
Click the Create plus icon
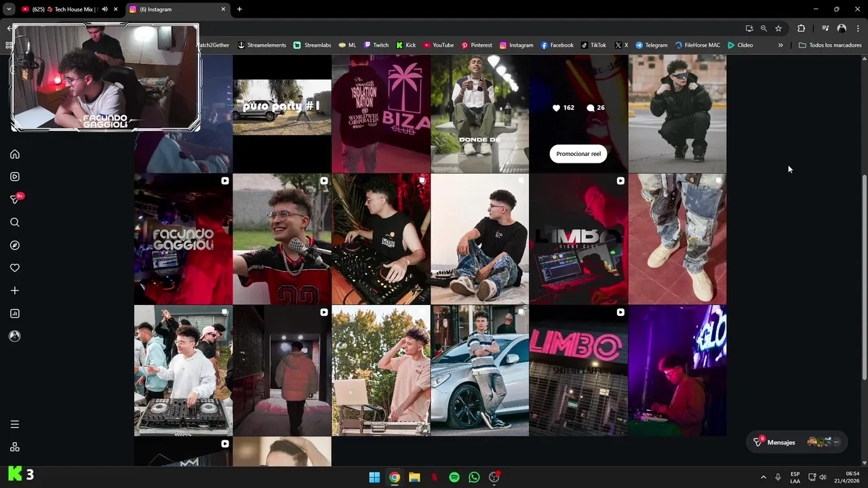click(15, 291)
